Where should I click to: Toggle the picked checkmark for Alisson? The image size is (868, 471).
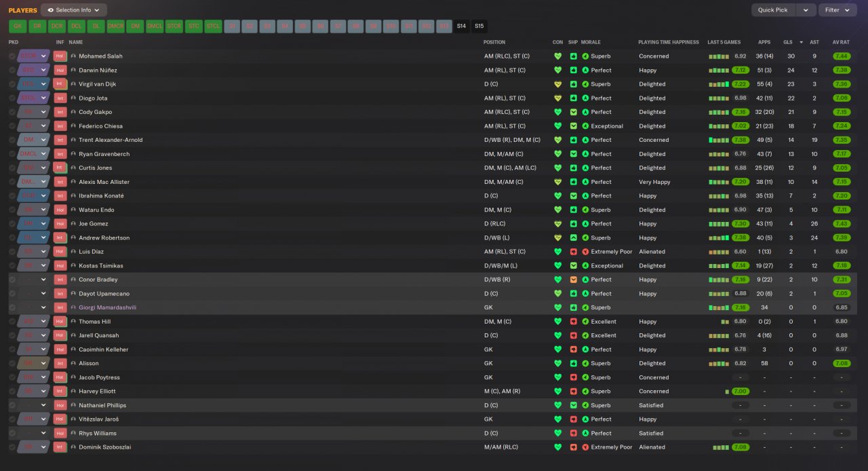pyautogui.click(x=12, y=364)
